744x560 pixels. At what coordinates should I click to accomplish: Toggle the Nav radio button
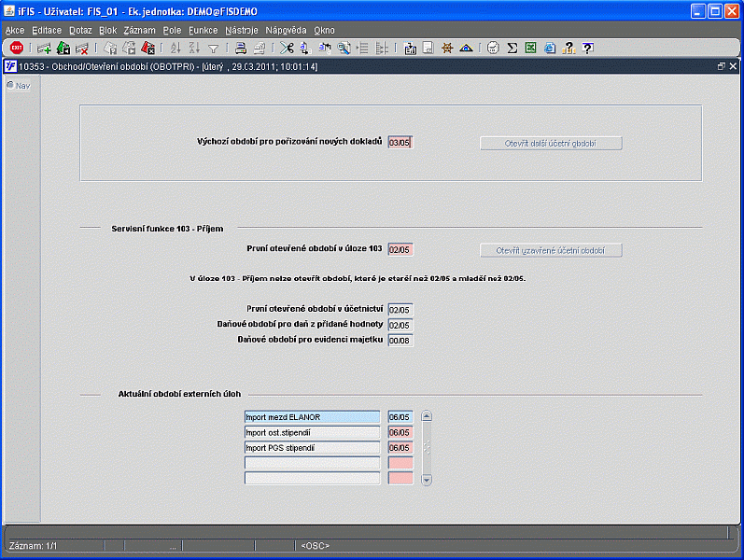pyautogui.click(x=10, y=86)
